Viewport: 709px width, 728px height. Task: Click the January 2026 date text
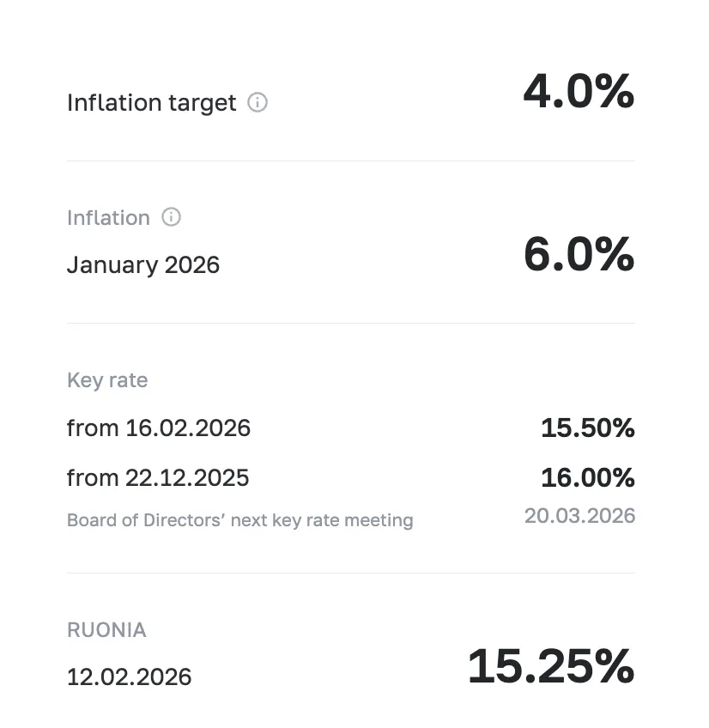pyautogui.click(x=143, y=264)
